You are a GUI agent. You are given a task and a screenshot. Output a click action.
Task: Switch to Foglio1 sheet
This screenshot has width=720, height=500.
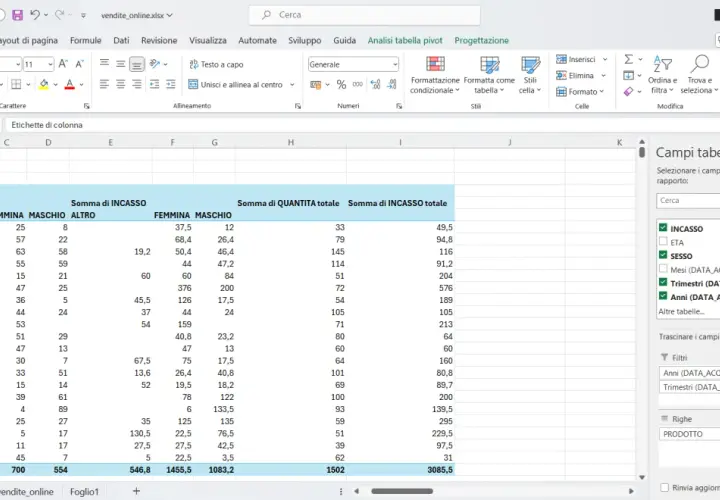point(84,492)
